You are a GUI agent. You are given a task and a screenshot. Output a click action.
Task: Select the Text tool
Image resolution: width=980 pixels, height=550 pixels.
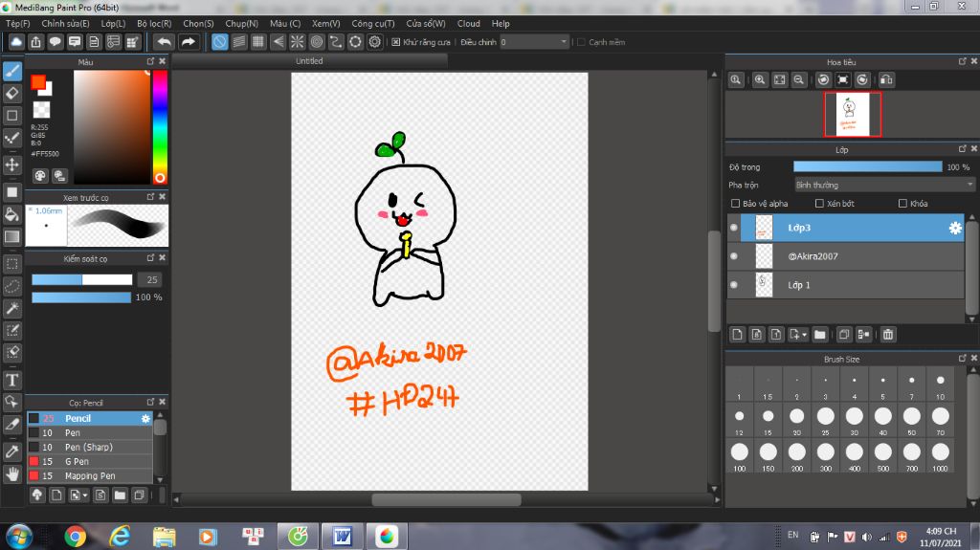point(11,380)
